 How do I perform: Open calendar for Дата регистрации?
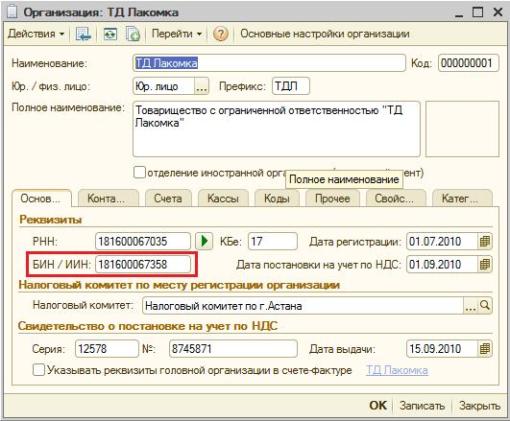pos(485,241)
